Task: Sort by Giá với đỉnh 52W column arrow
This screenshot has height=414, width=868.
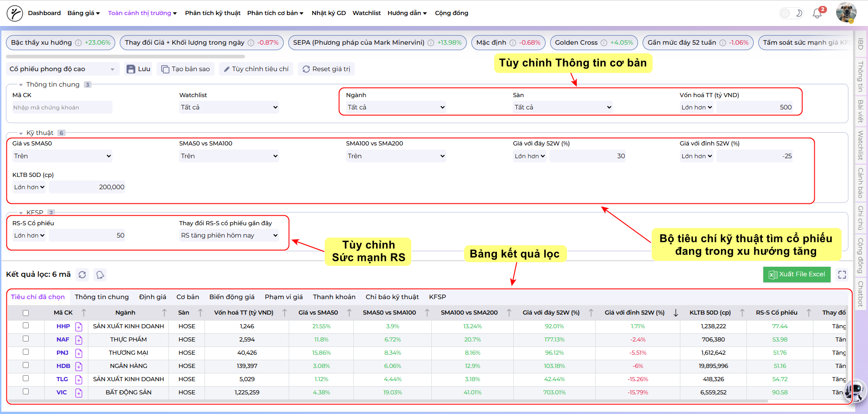Action: tap(676, 313)
